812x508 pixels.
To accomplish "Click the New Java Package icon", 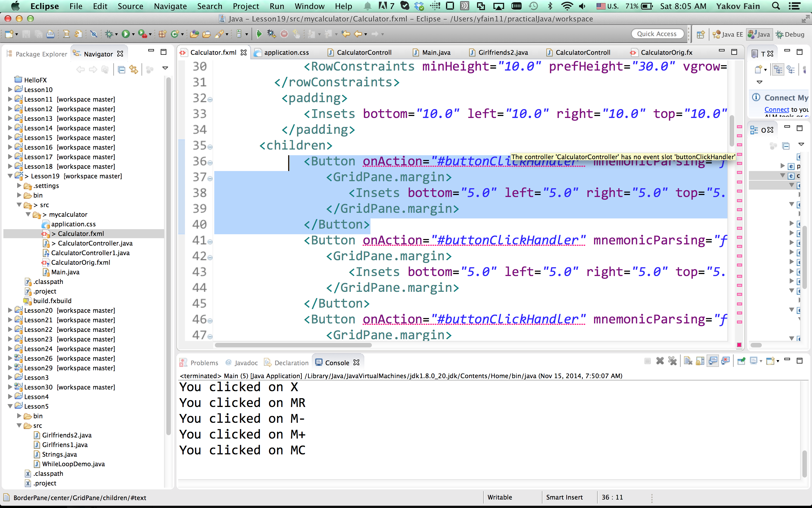I will 162,34.
